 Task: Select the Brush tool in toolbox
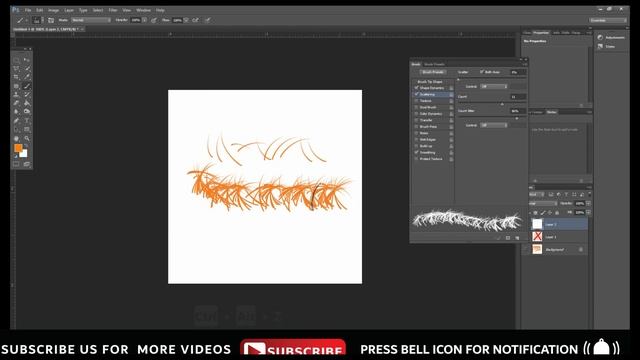[x=27, y=86]
